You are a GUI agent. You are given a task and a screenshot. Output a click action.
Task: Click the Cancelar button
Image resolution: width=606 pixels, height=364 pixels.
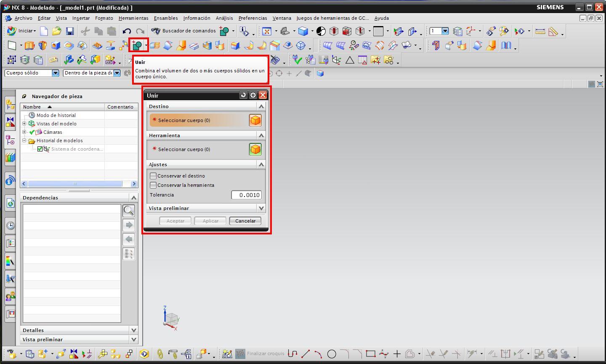point(245,221)
